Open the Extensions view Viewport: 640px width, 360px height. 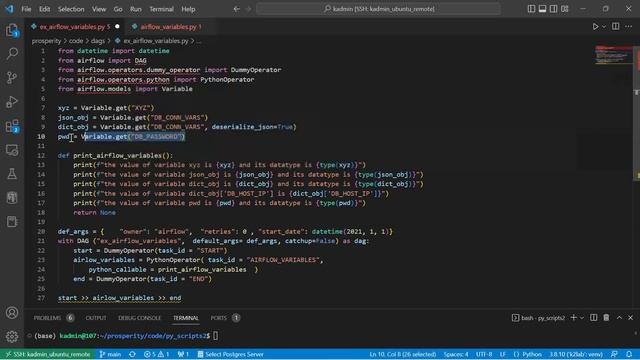tap(12, 126)
